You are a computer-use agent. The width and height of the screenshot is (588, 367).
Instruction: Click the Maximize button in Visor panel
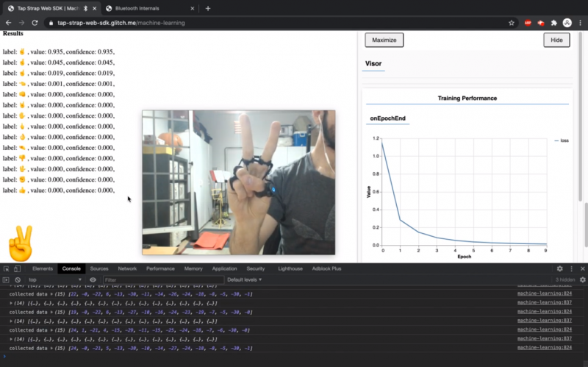[384, 40]
